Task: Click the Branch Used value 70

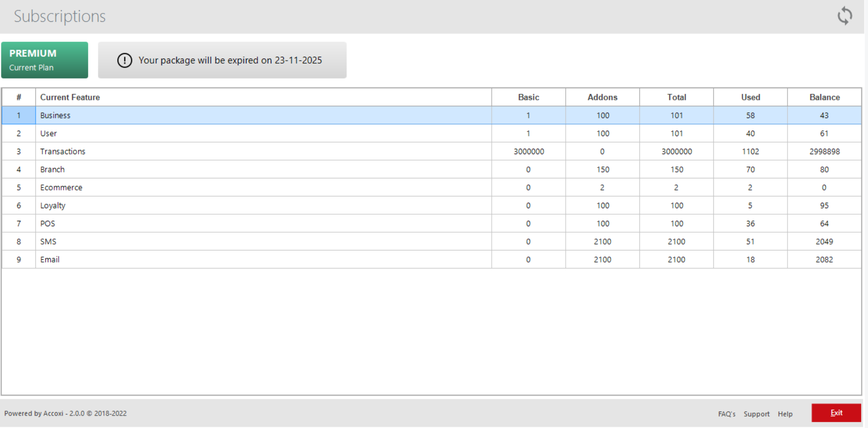Action: point(750,170)
